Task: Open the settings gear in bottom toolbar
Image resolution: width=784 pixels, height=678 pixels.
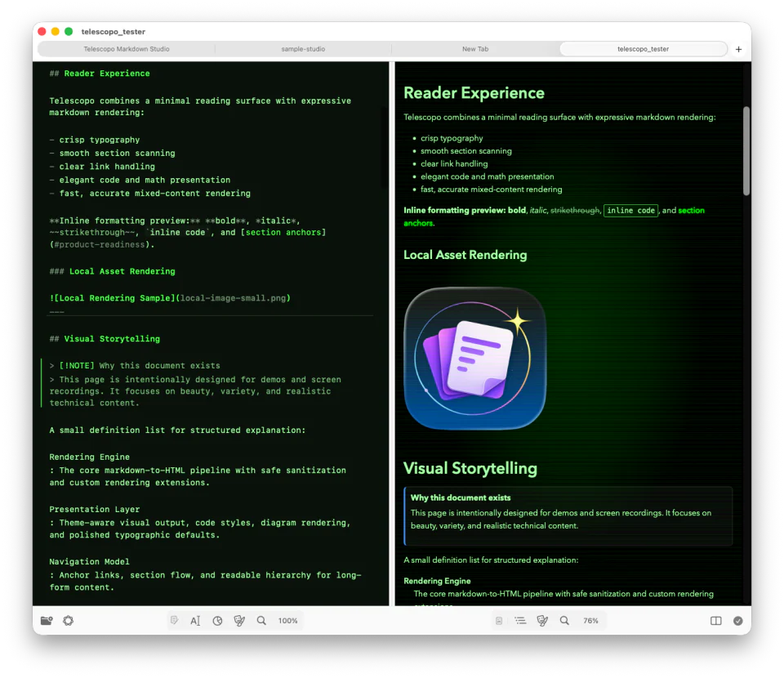Action: tap(69, 621)
